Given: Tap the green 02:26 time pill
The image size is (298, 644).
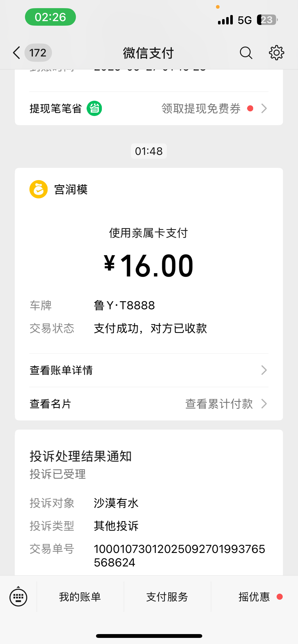Looking at the screenshot, I should 50,17.
